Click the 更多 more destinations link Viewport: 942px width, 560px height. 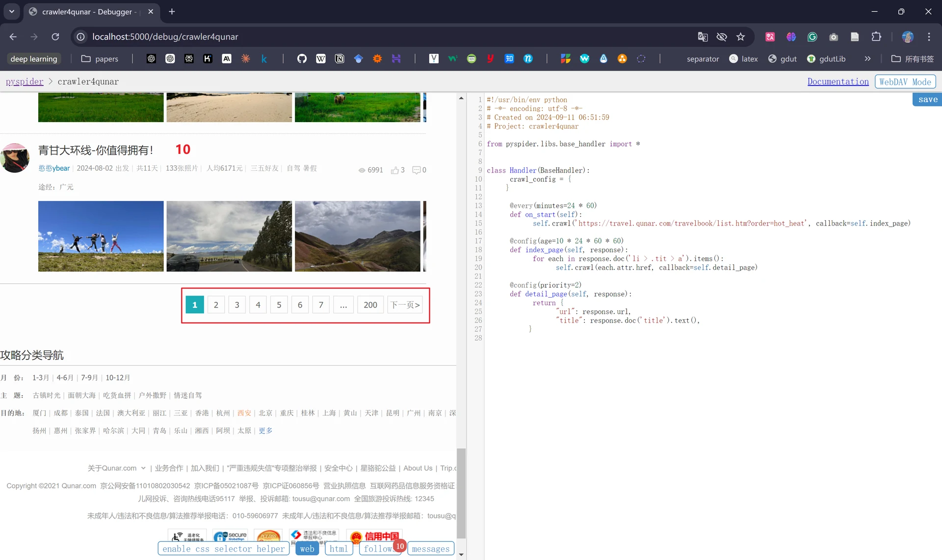(265, 431)
